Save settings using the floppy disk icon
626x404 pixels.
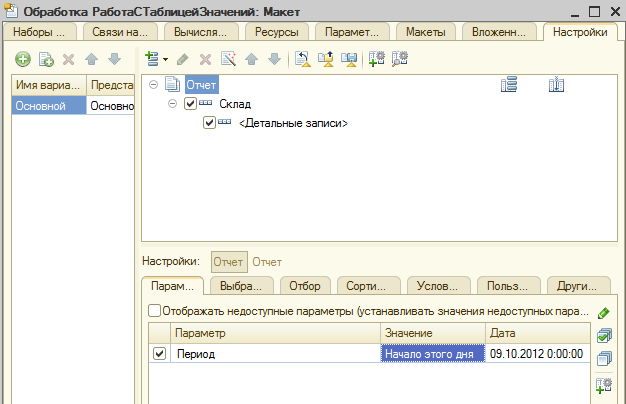(x=349, y=59)
